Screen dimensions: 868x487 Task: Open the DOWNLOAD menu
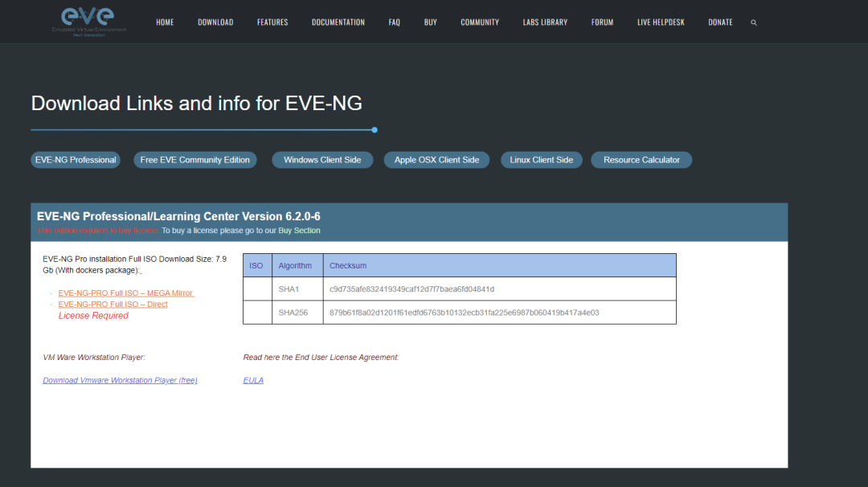pos(215,23)
